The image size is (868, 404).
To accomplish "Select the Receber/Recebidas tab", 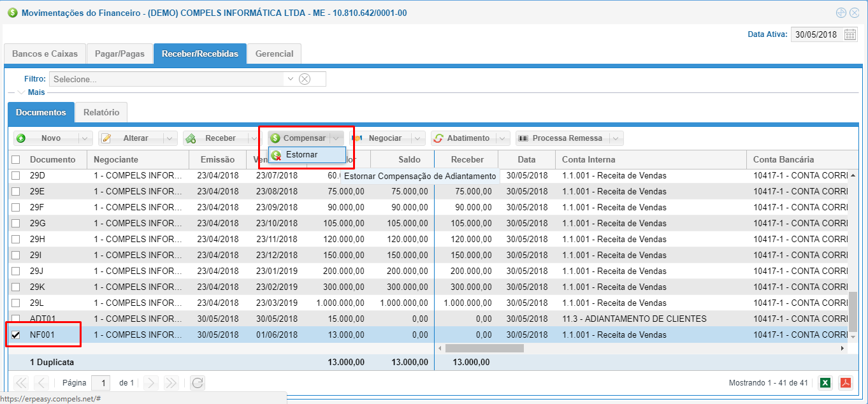I will coord(200,54).
